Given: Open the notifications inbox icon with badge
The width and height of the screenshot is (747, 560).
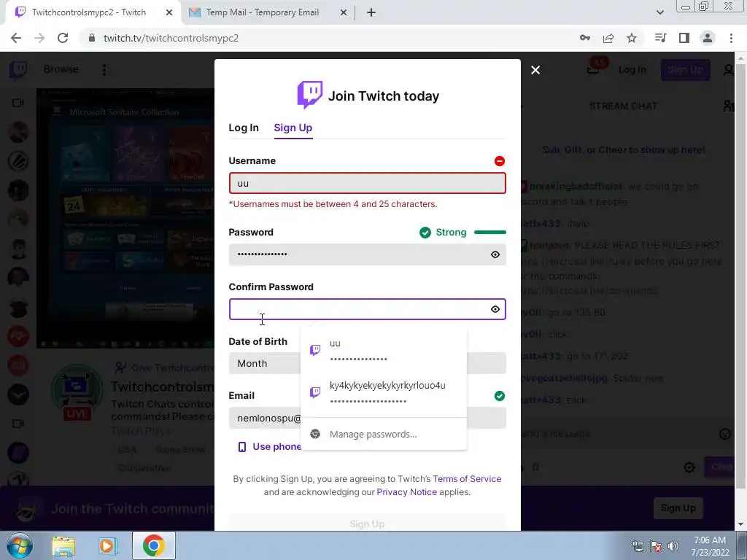Looking at the screenshot, I should [594, 69].
